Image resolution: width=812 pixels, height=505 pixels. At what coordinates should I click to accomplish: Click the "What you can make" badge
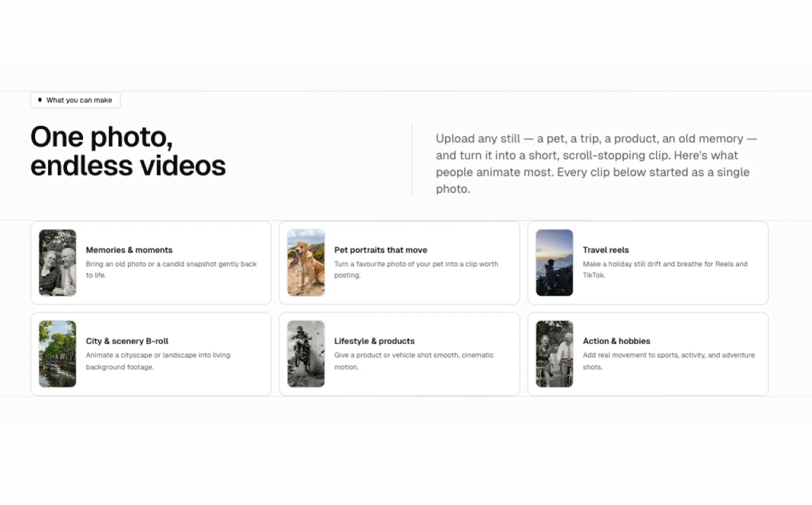76,100
